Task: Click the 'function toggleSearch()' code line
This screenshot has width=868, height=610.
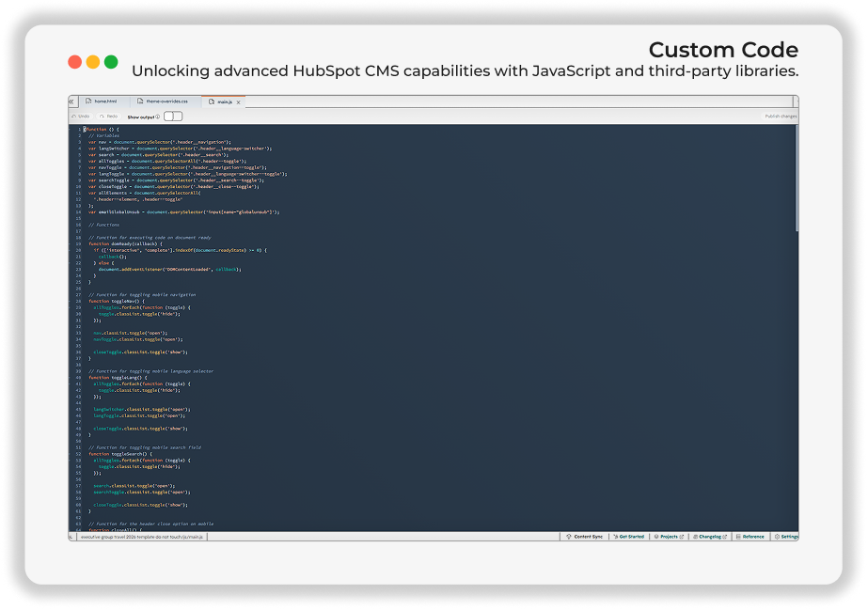Action: pos(120,454)
